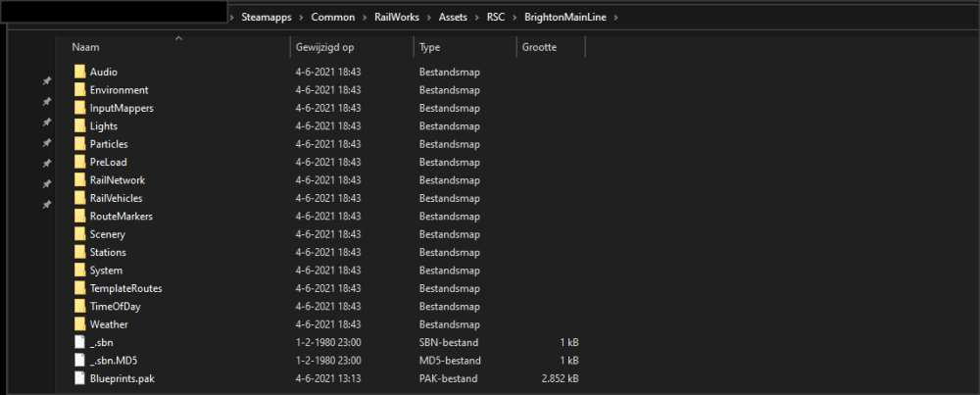Click the Grootte column header
Viewport: 980px width, 395px height.
[x=541, y=47]
